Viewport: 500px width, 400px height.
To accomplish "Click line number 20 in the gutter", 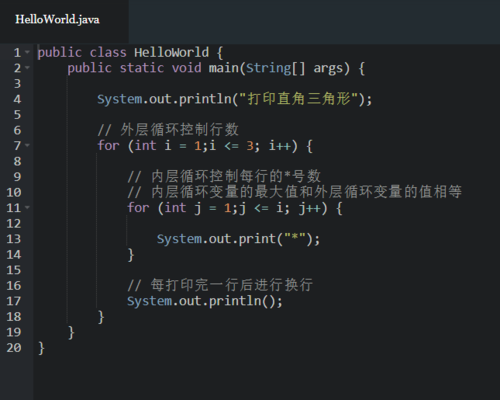I will pyautogui.click(x=14, y=348).
